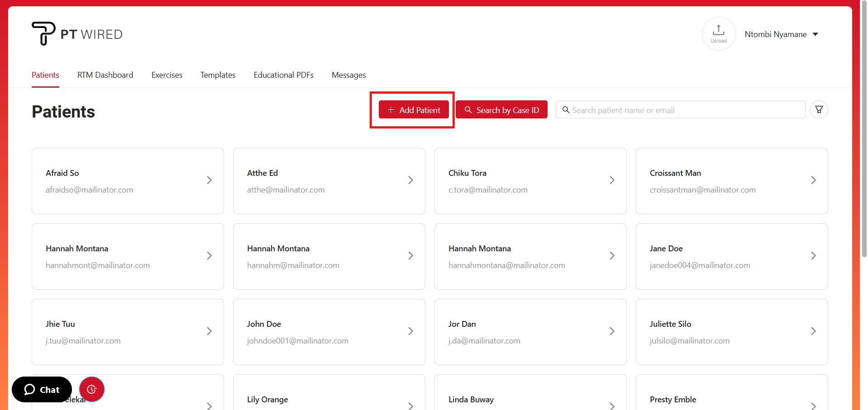Open the patient filter funnel icon
868x410 pixels.
coord(819,109)
